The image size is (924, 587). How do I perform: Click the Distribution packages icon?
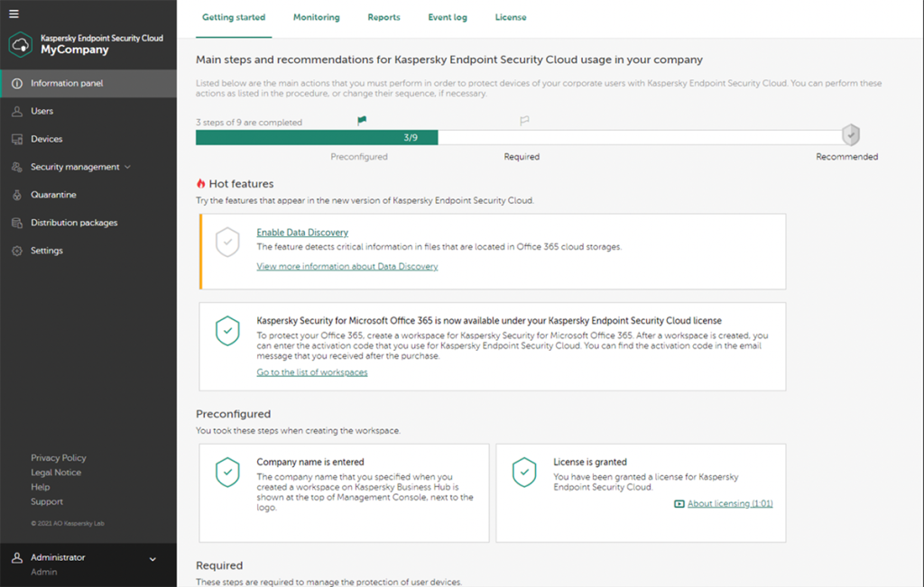click(x=17, y=223)
